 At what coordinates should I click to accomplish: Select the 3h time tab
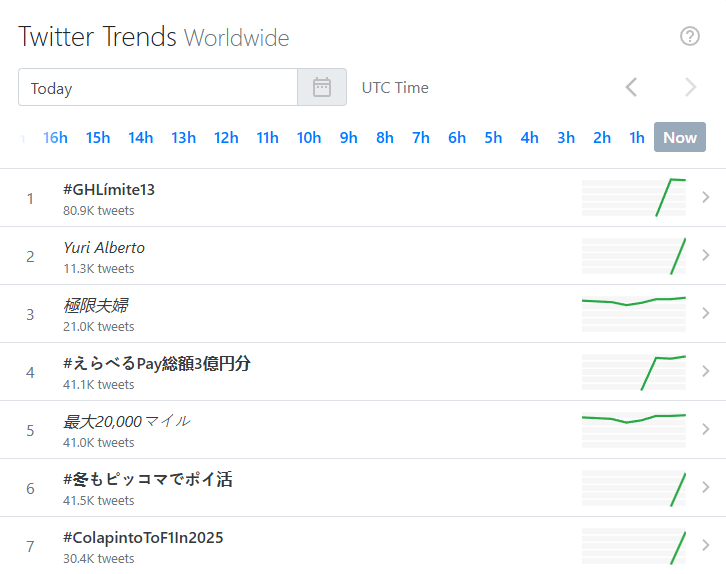click(566, 137)
